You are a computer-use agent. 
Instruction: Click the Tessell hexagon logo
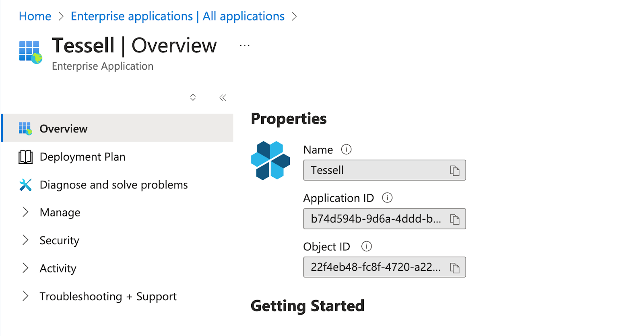tap(270, 160)
